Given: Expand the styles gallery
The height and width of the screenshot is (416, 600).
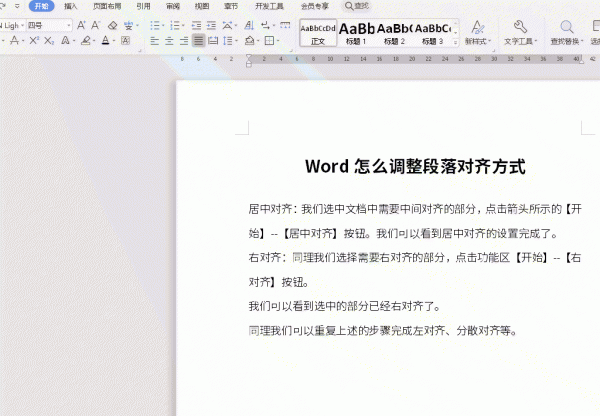Looking at the screenshot, I should pyautogui.click(x=455, y=42).
